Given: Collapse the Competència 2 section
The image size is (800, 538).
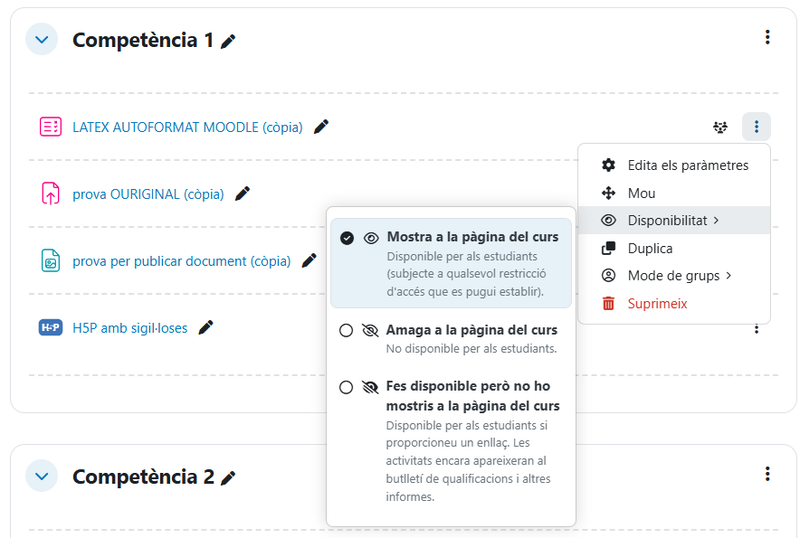Looking at the screenshot, I should [x=41, y=477].
